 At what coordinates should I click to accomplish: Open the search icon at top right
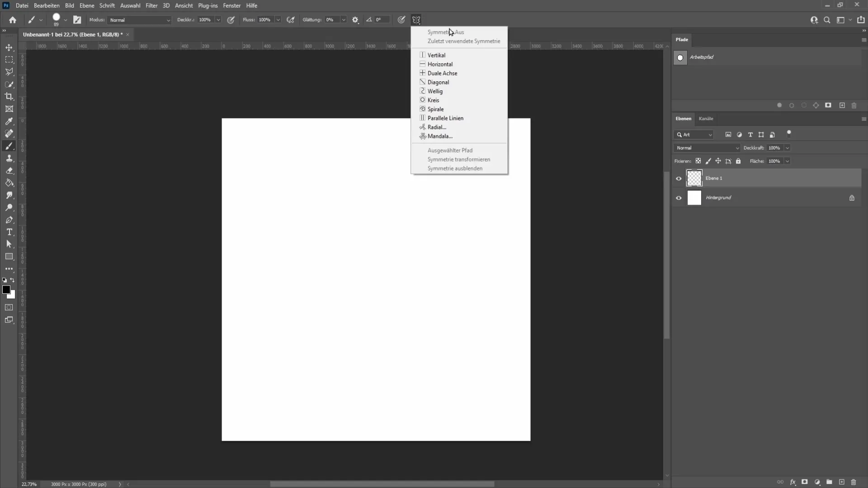[827, 20]
